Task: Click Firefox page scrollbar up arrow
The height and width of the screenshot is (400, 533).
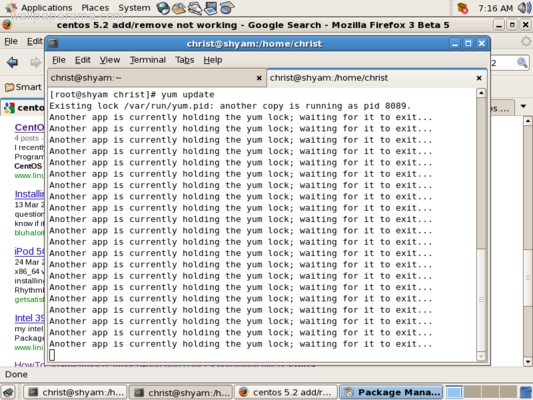Action: (528, 121)
